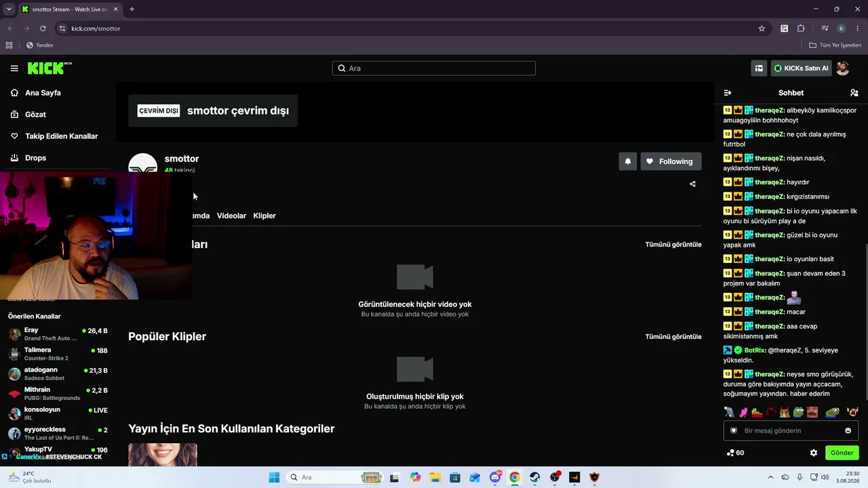Open the Tüm Yer İşaretleri folder
This screenshot has width=868, height=488.
[x=835, y=45]
